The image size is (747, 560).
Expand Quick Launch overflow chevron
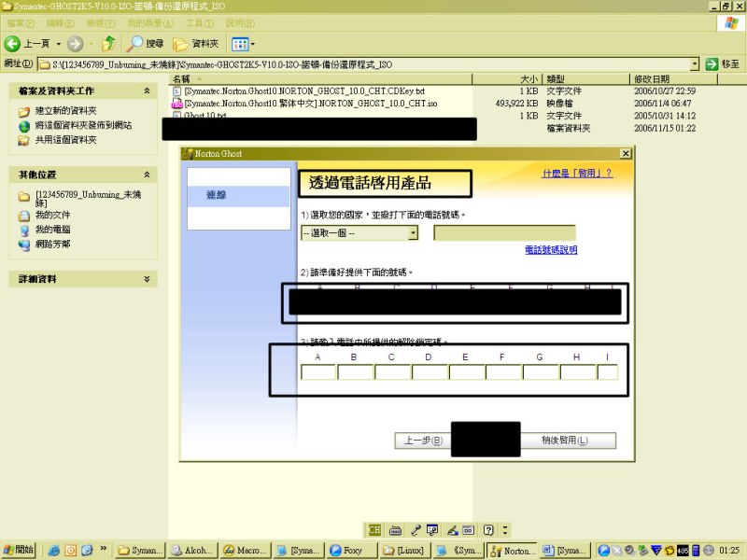coord(103,549)
